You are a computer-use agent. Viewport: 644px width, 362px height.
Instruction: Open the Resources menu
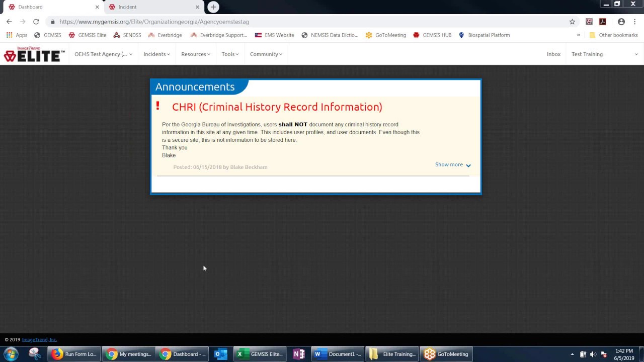pyautogui.click(x=196, y=54)
